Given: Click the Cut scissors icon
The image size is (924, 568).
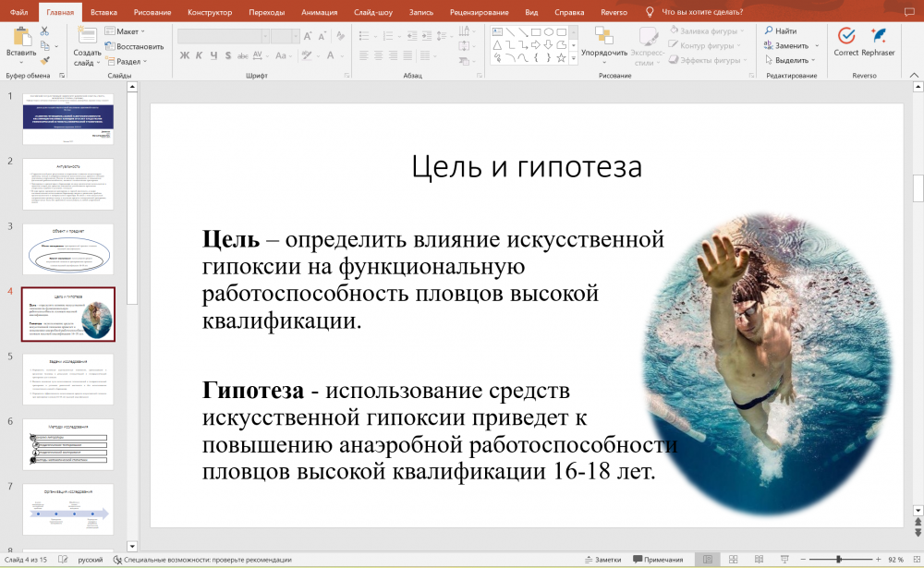Looking at the screenshot, I should 44,31.
